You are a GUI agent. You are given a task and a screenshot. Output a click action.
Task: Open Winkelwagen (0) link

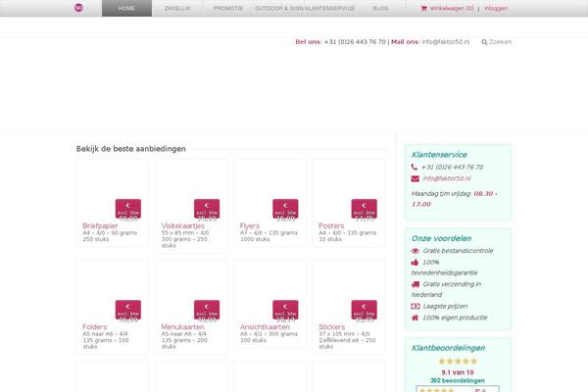[452, 8]
